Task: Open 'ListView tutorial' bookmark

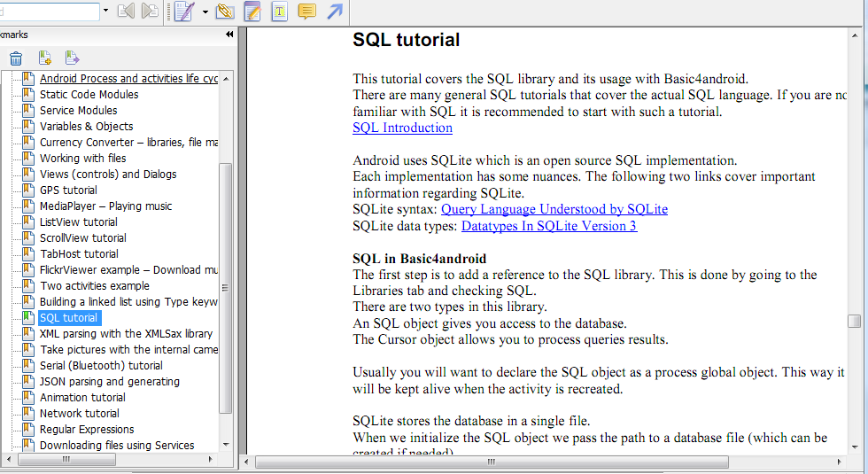Action: tap(78, 222)
